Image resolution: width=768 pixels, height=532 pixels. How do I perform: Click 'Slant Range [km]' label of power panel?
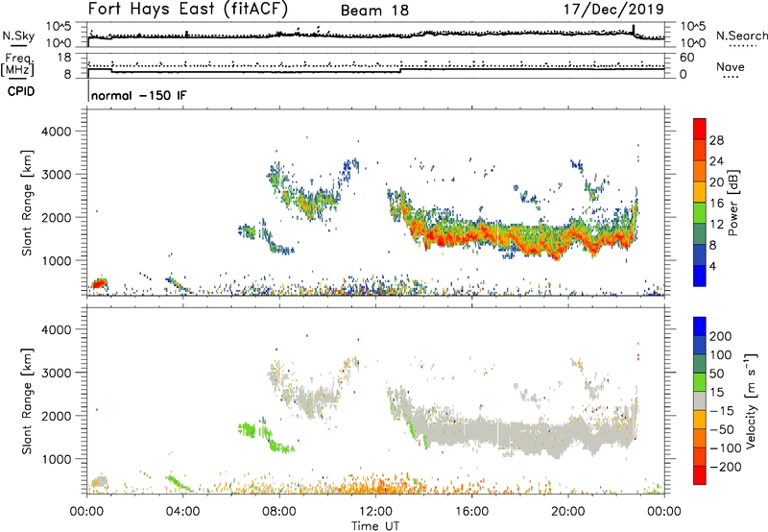click(27, 203)
